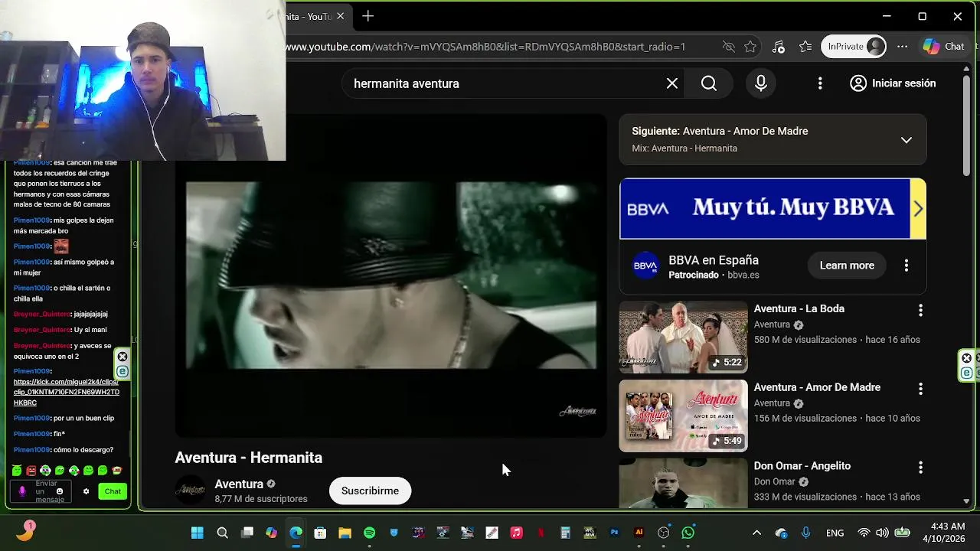Viewport: 980px width, 551px height.
Task: Click Suscribirme to subscribe to Aventura
Action: click(x=370, y=491)
